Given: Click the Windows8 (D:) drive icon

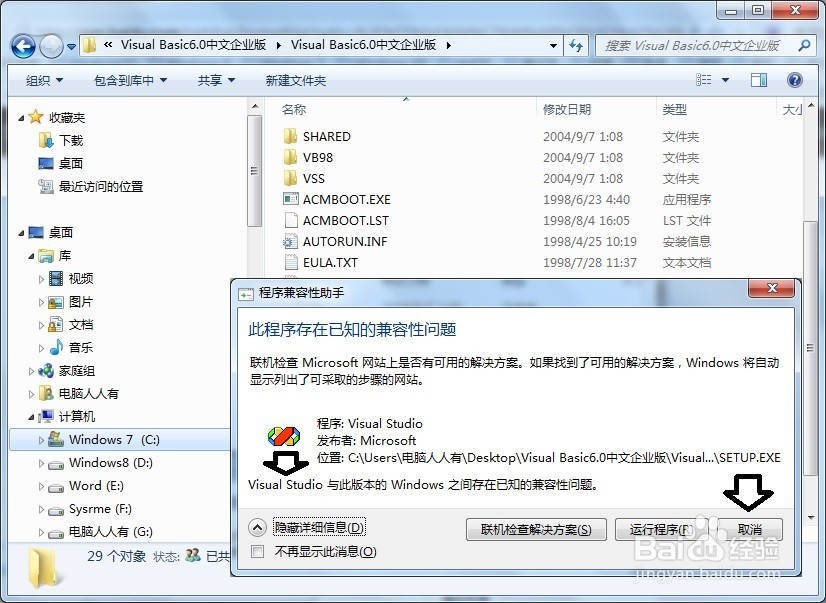Looking at the screenshot, I should [x=56, y=464].
